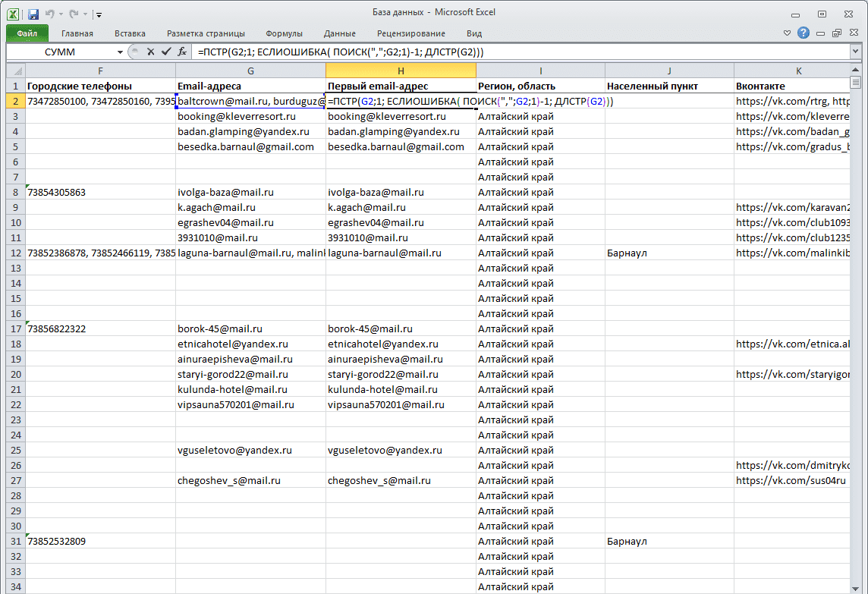Viewport: 868px width, 594px height.
Task: Open the Redo history dropdown arrow
Action: point(85,14)
